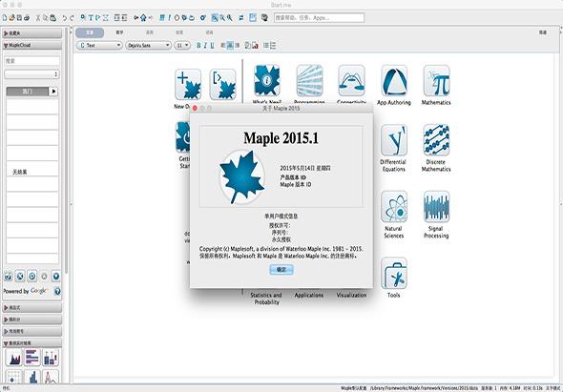Insert the area chart from data plots palette
Viewport: 563px width, 392px height.
click(14, 358)
